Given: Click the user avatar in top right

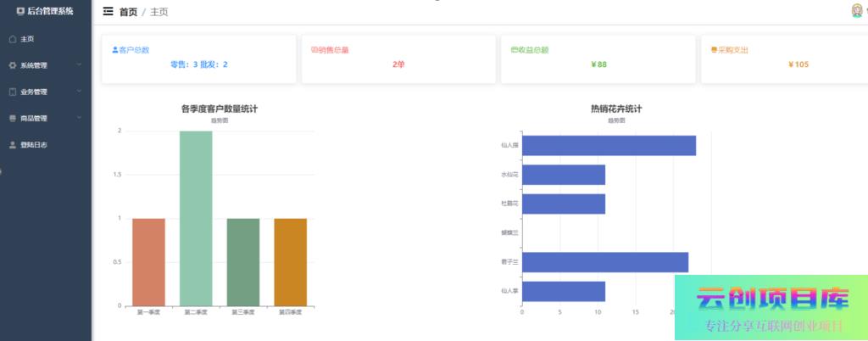Looking at the screenshot, I should tap(856, 11).
